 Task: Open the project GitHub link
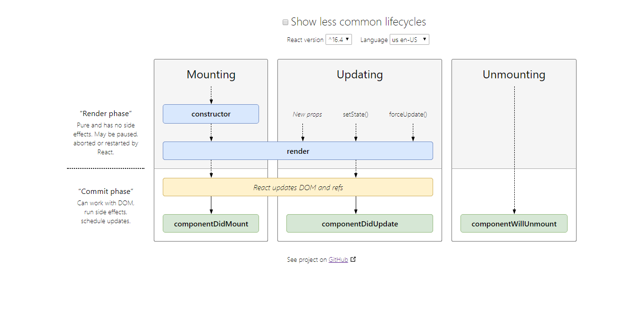[x=338, y=259]
